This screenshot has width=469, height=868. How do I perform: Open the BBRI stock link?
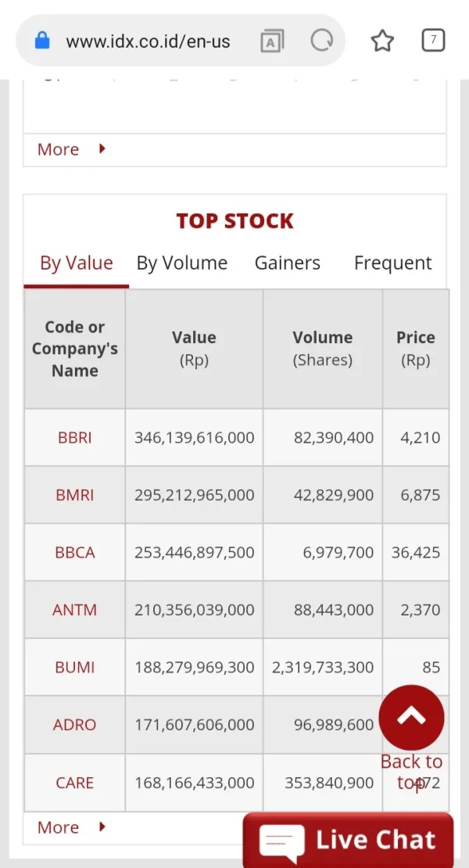(x=75, y=438)
